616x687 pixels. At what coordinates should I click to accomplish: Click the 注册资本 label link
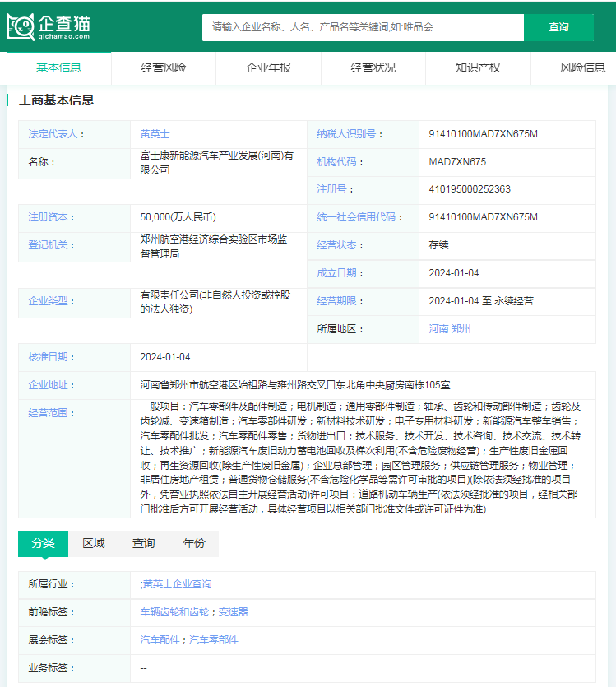point(49,217)
